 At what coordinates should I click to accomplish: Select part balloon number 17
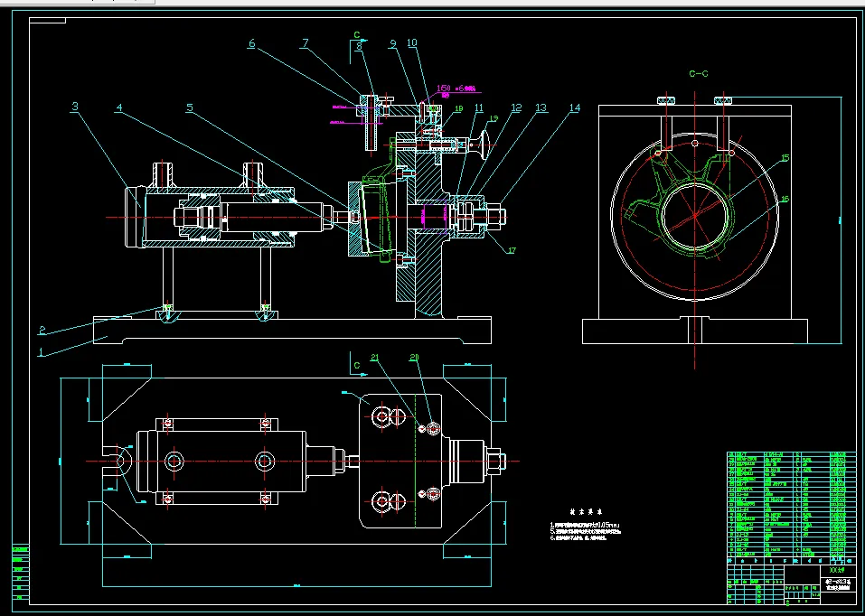pyautogui.click(x=512, y=251)
